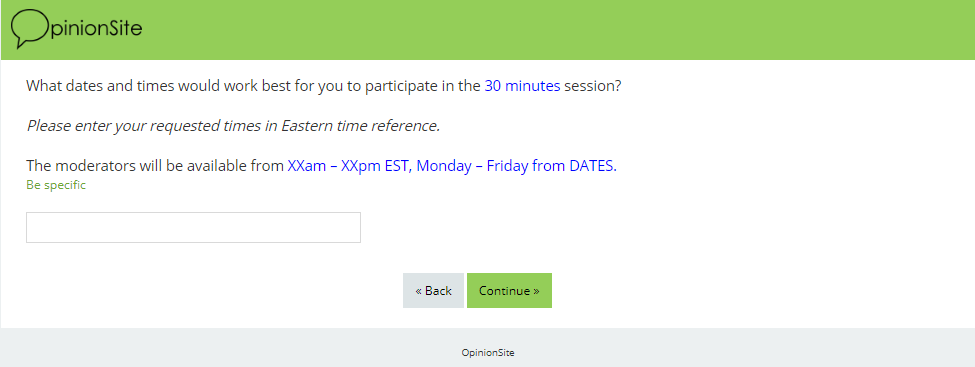The image size is (975, 367).
Task: Click "The moderators will be available from" text
Action: [155, 166]
